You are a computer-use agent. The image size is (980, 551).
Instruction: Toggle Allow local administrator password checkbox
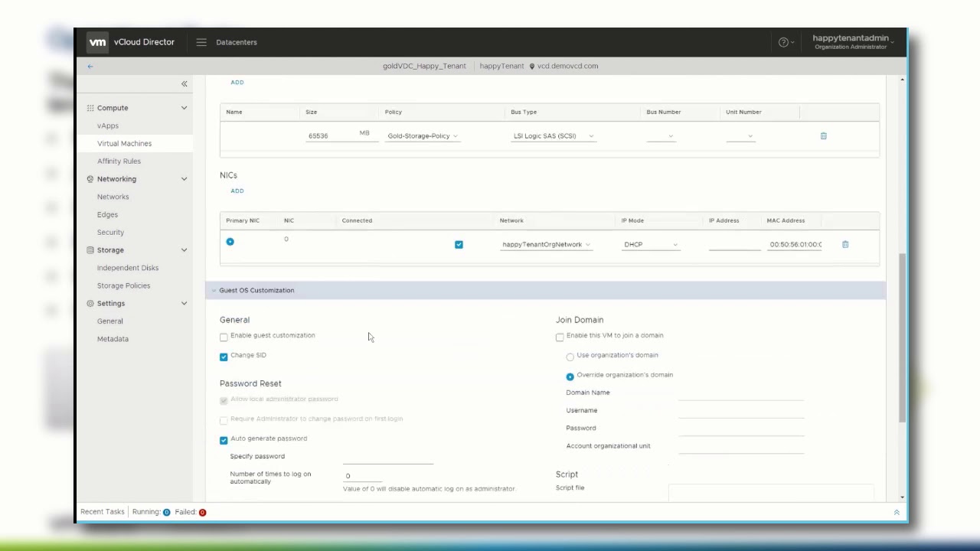(224, 401)
